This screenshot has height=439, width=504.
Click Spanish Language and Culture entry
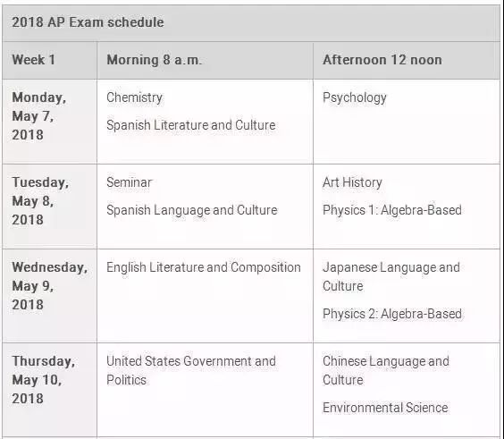[192, 210]
